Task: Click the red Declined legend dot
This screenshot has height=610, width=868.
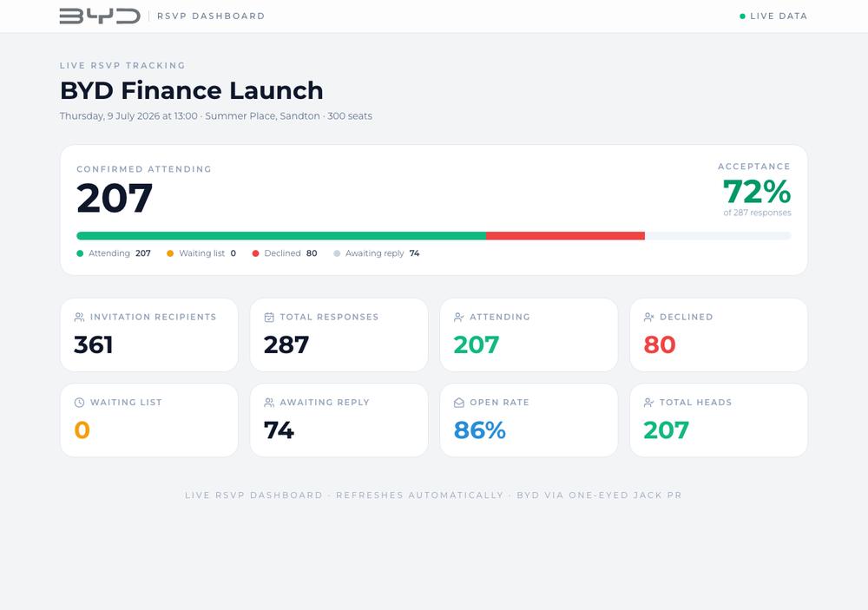Action: point(255,253)
